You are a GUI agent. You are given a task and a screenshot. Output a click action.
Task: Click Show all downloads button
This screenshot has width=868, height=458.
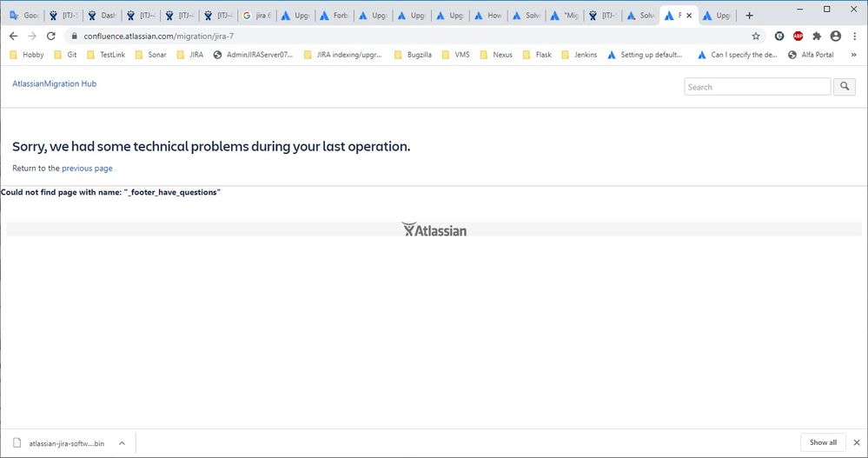[x=823, y=442]
